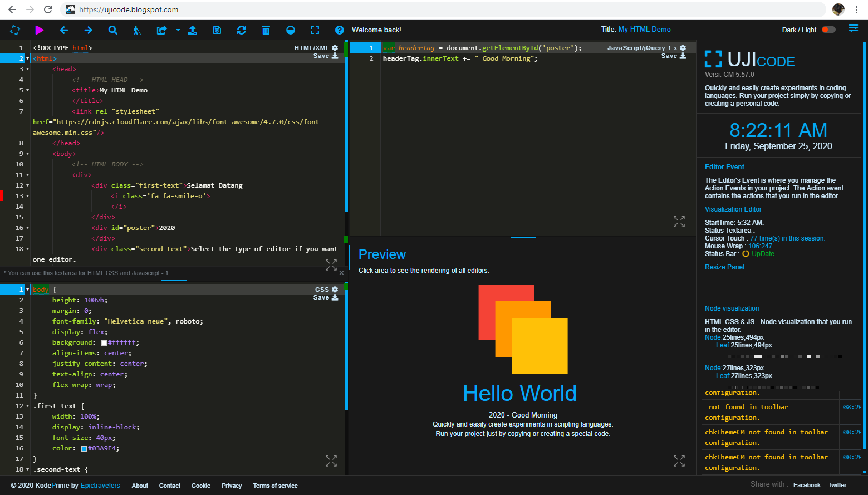Viewport: 868px width, 495px height.
Task: Click the share export icon in toolbar
Action: [162, 30]
